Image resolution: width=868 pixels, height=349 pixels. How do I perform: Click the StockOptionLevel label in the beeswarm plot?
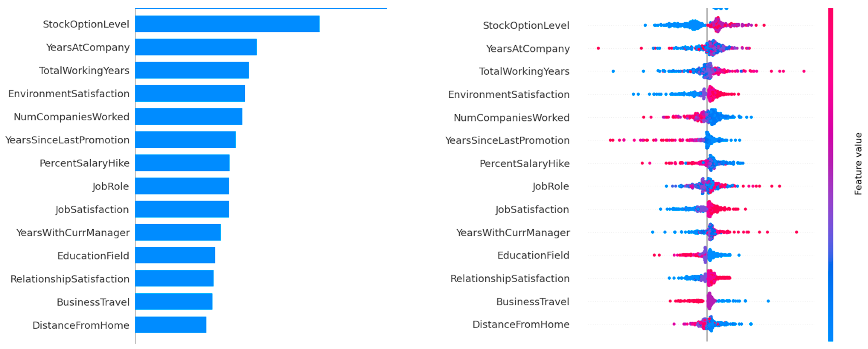526,25
